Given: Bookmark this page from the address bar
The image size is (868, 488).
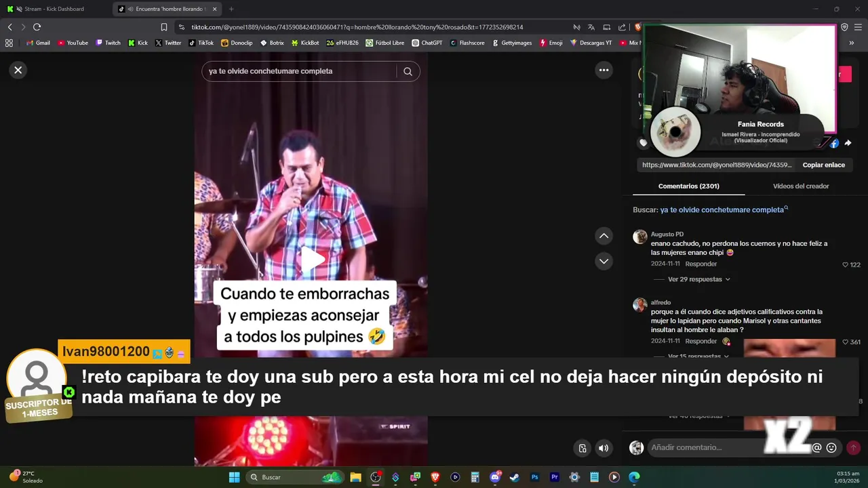Looking at the screenshot, I should (164, 27).
